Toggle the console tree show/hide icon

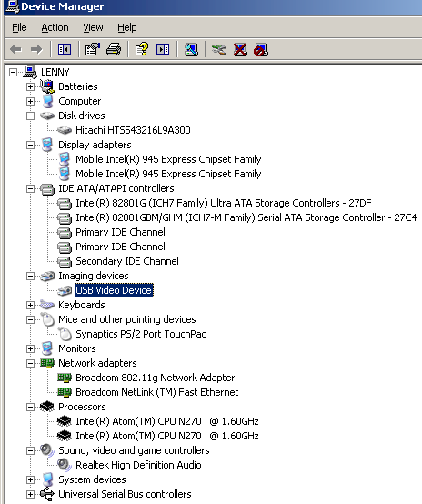tap(65, 49)
